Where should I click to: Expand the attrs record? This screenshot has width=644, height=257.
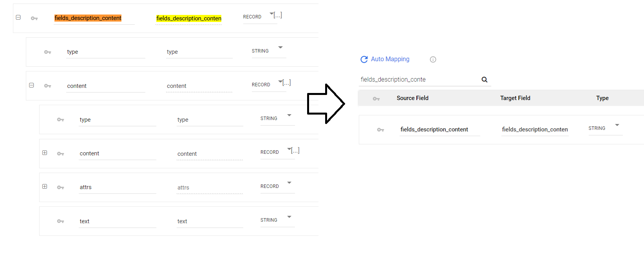coord(45,186)
